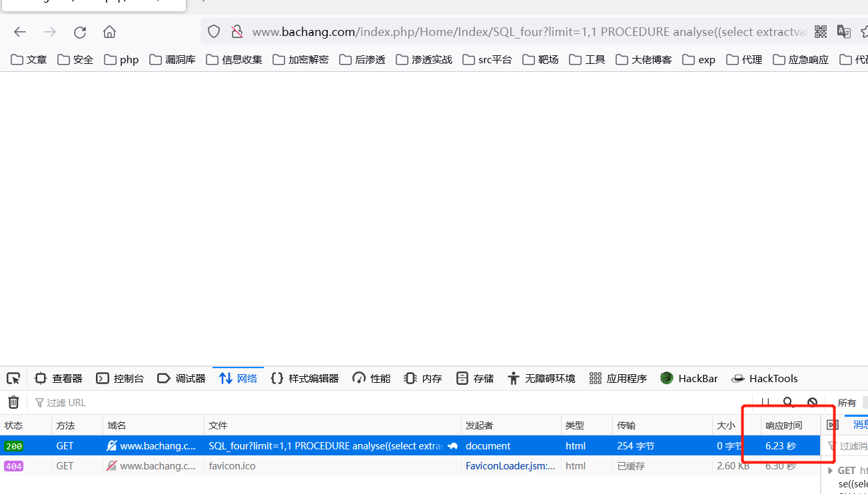This screenshot has height=494, width=868.
Task: Open the page translate icon
Action: coord(844,32)
